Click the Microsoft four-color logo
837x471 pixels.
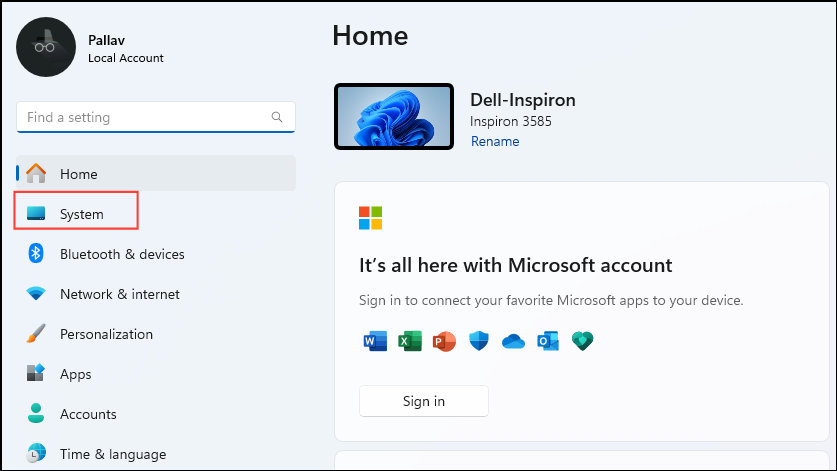pos(370,218)
